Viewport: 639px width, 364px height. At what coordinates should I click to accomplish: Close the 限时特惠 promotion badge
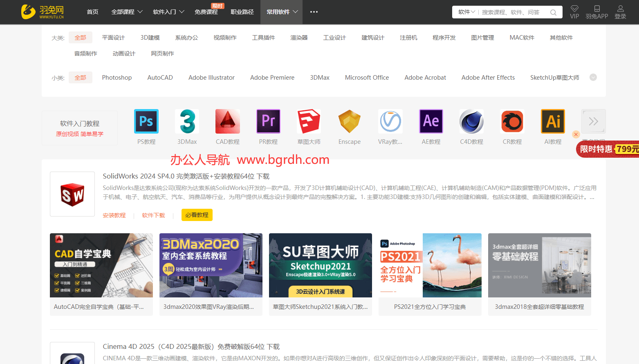point(576,134)
